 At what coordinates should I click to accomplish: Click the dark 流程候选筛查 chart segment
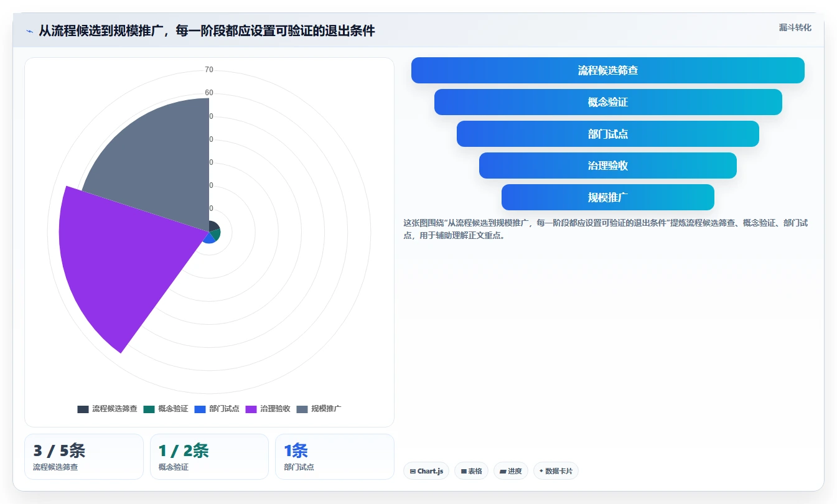[213, 226]
